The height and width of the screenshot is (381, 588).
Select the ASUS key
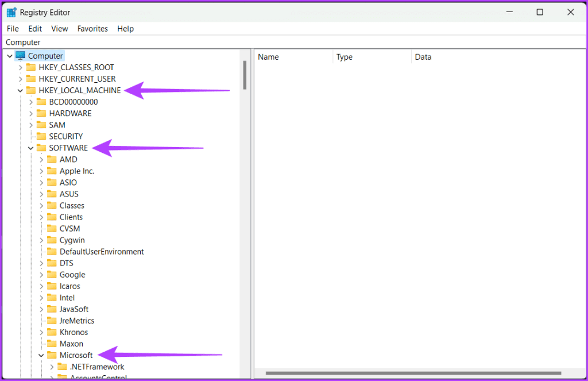(69, 194)
